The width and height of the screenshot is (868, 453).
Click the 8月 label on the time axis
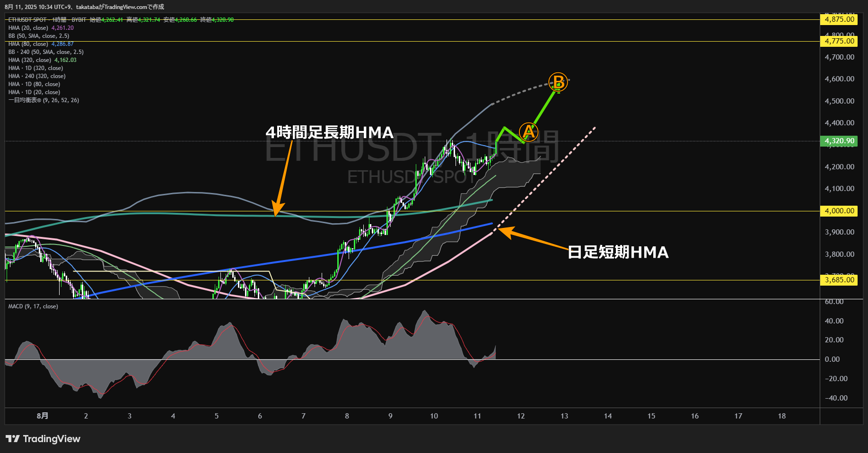(x=43, y=416)
